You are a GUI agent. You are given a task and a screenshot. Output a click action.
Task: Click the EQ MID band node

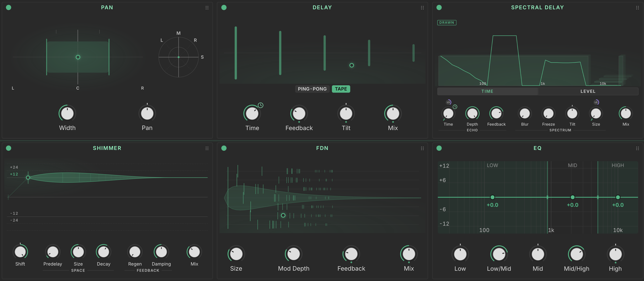572,197
